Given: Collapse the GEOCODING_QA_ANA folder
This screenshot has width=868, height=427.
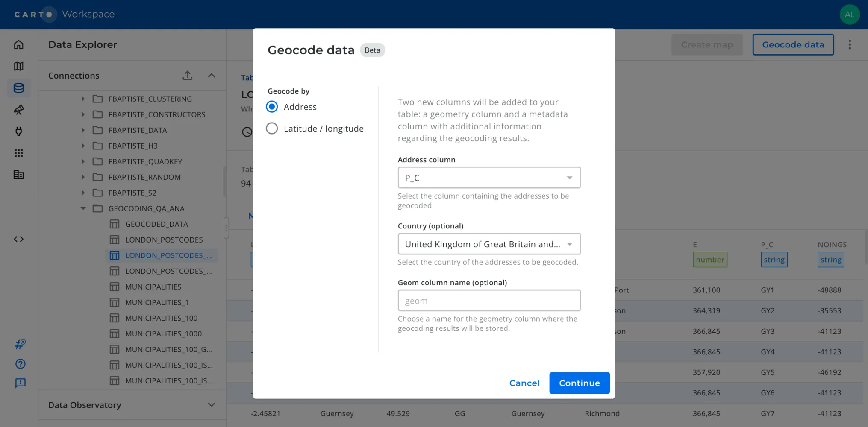Looking at the screenshot, I should pyautogui.click(x=83, y=208).
